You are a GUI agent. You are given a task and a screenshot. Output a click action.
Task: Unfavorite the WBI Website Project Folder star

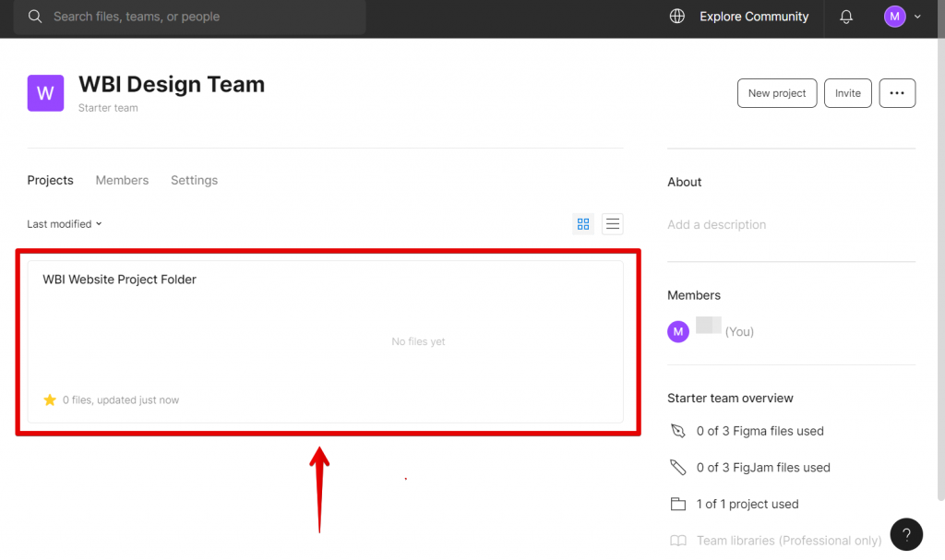(50, 399)
